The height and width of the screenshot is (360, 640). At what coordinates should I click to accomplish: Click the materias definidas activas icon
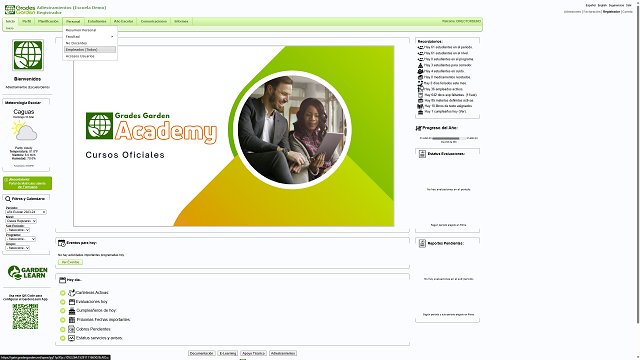tap(420, 100)
